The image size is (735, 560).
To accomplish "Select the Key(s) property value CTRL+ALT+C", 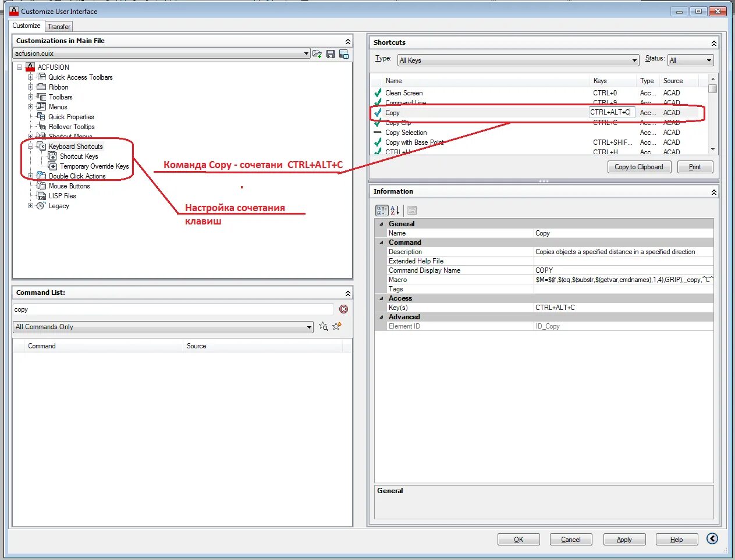I will (623, 308).
